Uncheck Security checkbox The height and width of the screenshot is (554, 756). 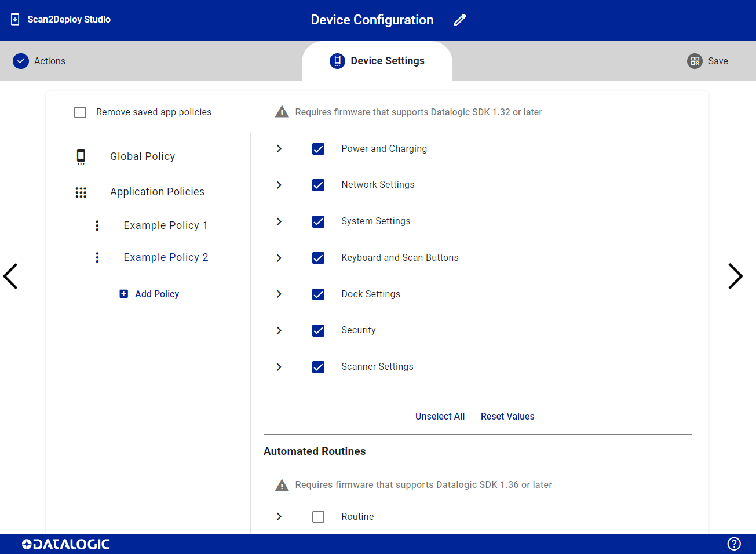tap(318, 330)
